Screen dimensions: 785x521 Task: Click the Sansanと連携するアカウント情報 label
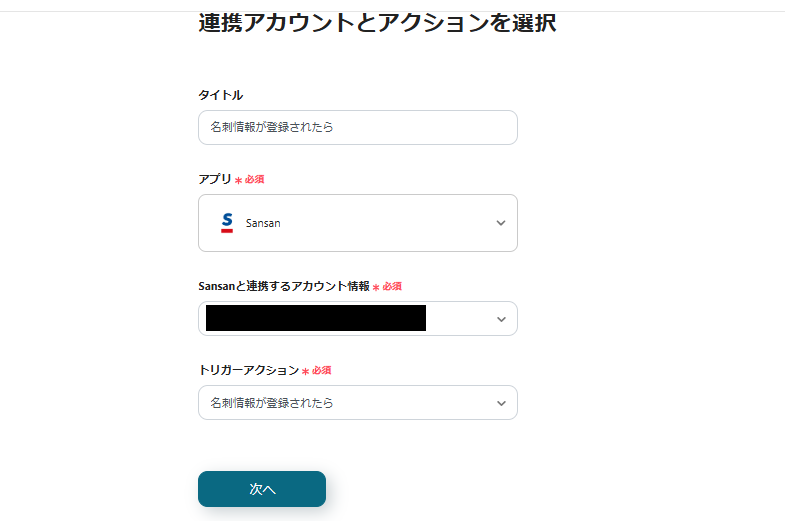pos(284,286)
